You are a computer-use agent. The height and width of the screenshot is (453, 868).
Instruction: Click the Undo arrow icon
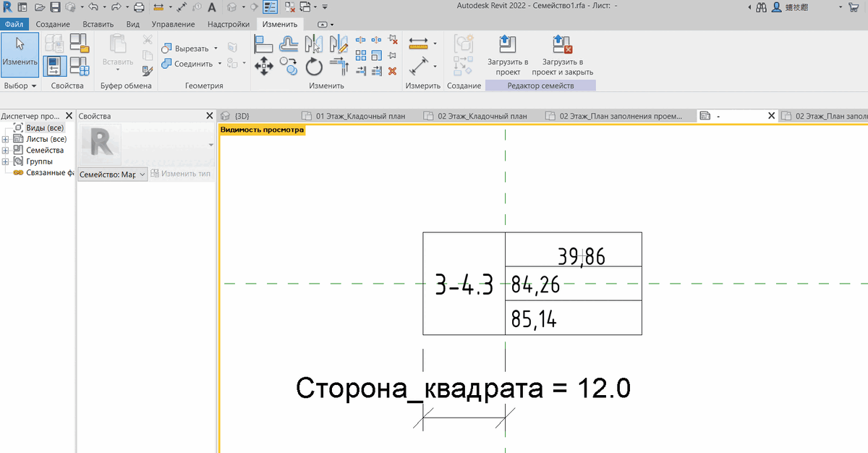[94, 7]
